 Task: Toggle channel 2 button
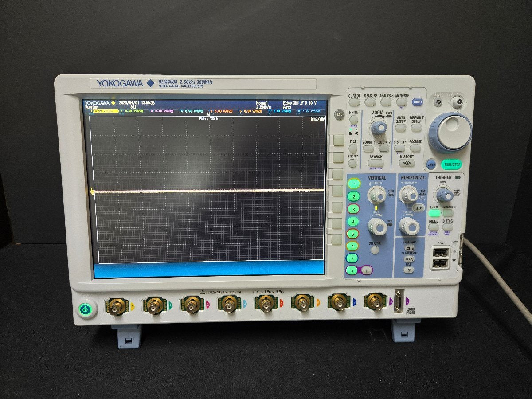pos(353,196)
